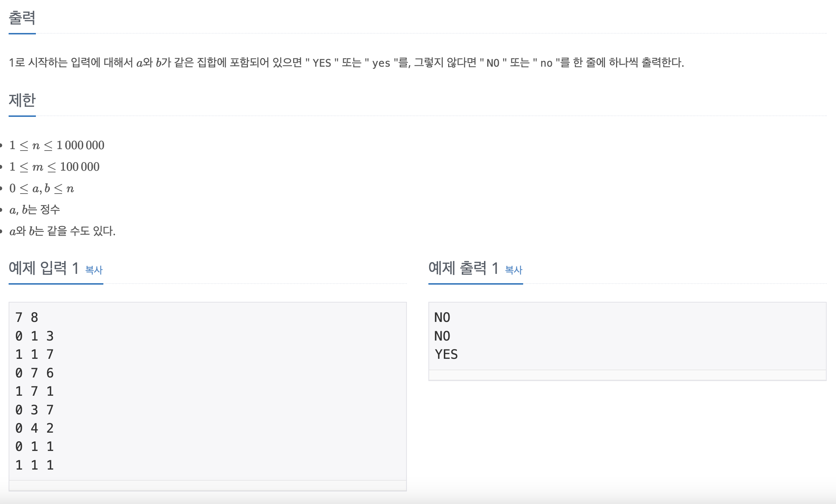Click the '1 1 1' last line of sample input

34,465
